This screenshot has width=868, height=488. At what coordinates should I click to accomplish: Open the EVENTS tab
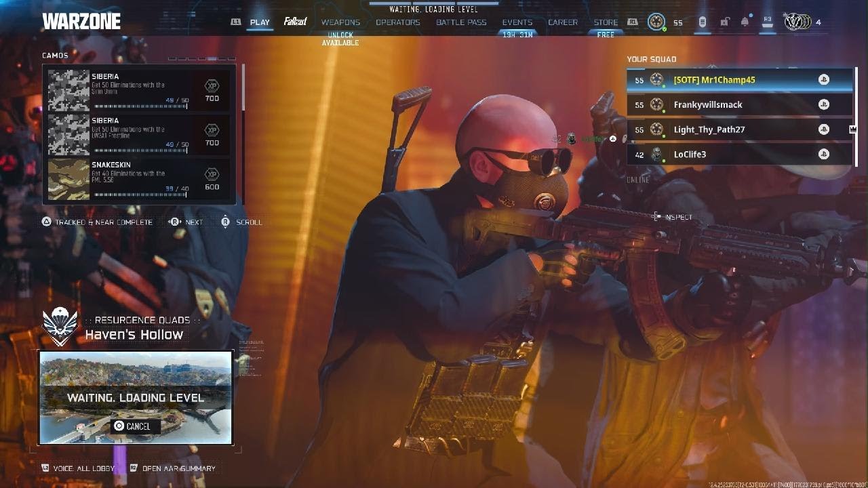click(x=517, y=22)
